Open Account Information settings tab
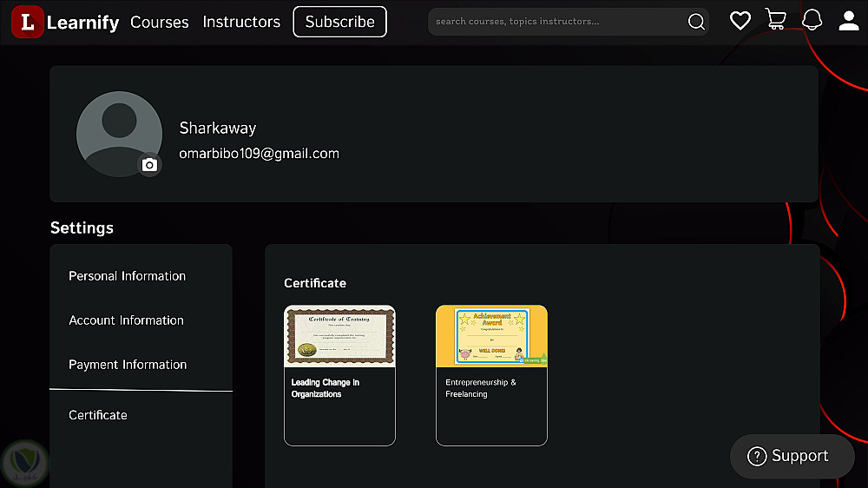The width and height of the screenshot is (868, 488). coord(126,320)
